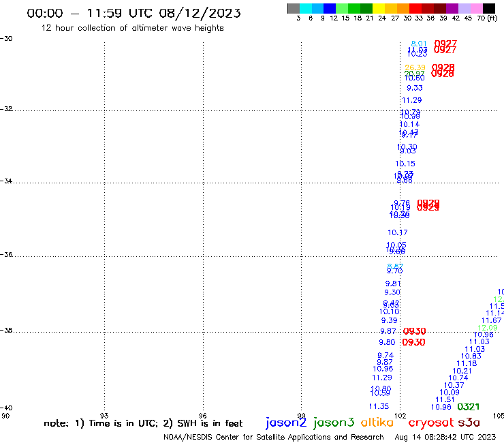Click the red 'cryosat' legend label
Viewport: 504px width, 443px height.
[430, 423]
